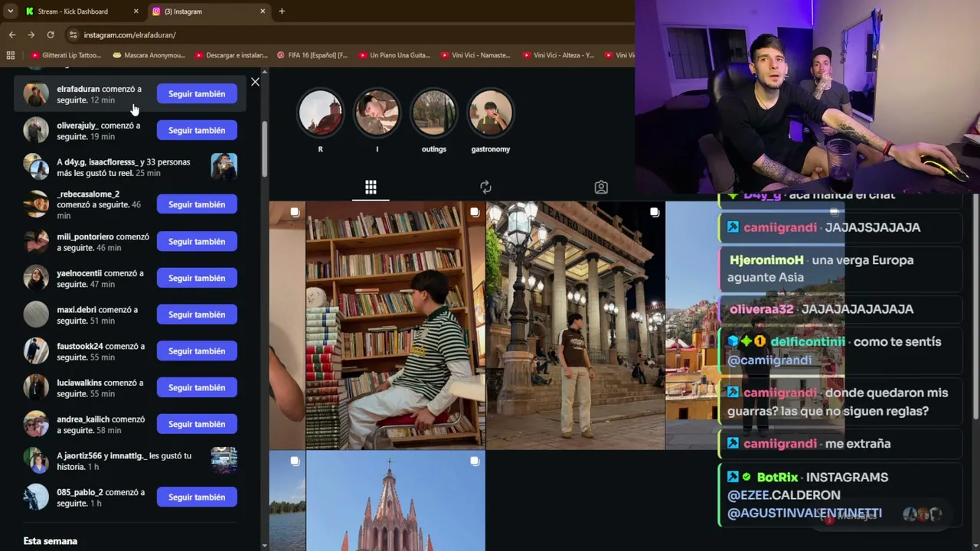Open the Descargar e instalar bookmark
This screenshot has width=980, height=551.
(231, 55)
